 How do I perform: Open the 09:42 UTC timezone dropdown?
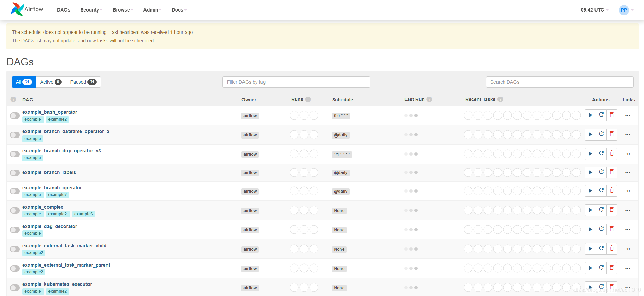[594, 10]
